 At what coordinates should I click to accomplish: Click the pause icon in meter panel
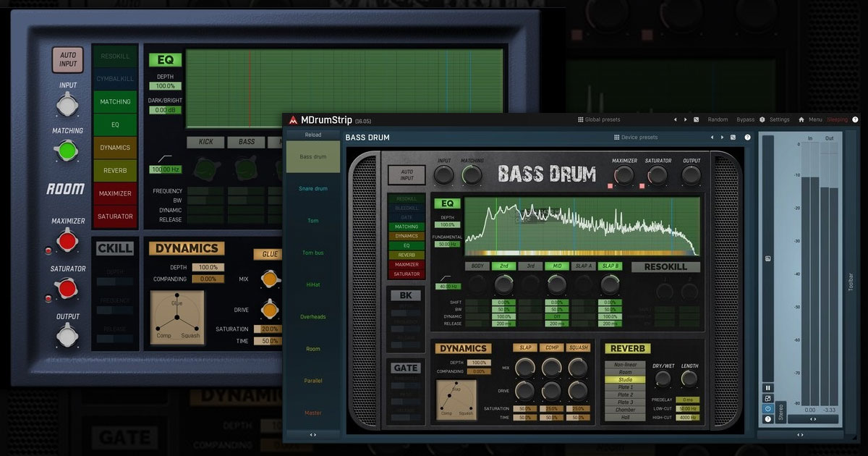767,387
